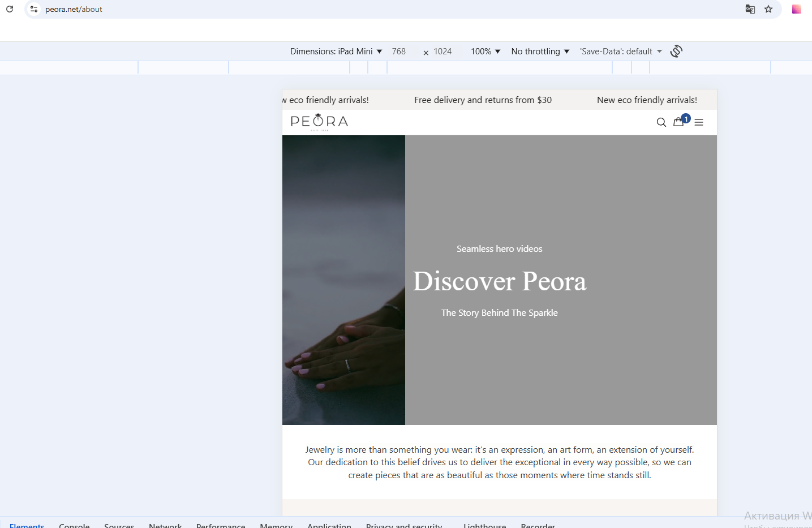Click 'The Story Behind The Sparkle' text
Image resolution: width=812 pixels, height=528 pixels.
[x=500, y=313]
